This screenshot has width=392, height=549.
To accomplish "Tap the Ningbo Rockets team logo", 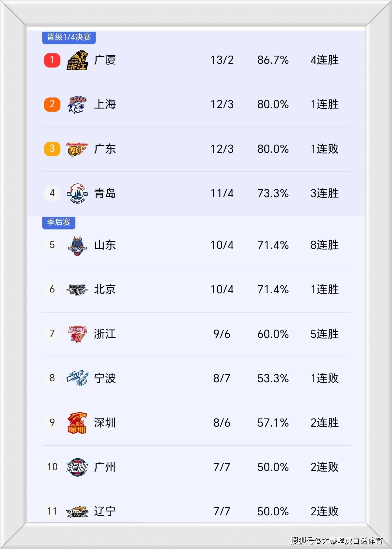I will (77, 378).
